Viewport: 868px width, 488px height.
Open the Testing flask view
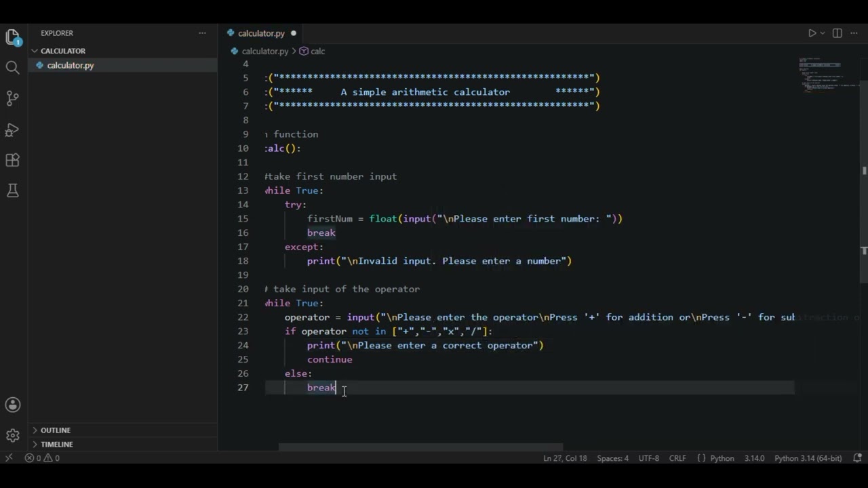(x=12, y=190)
